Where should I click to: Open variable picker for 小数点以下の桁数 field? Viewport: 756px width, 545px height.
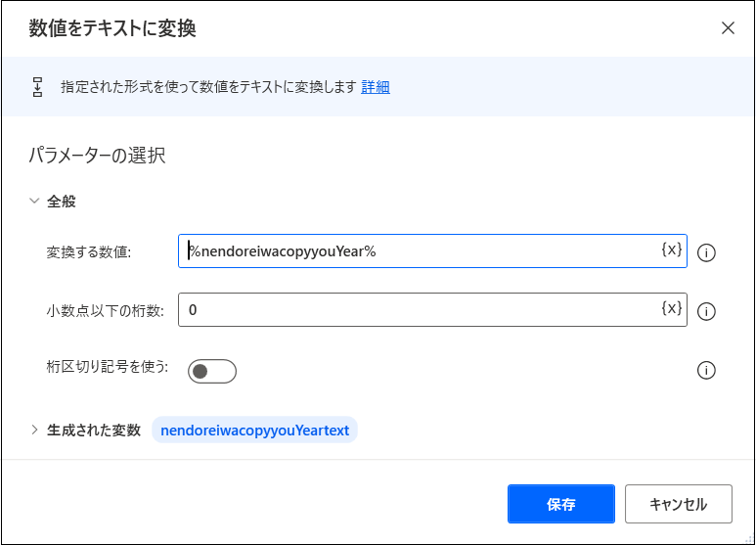[672, 307]
